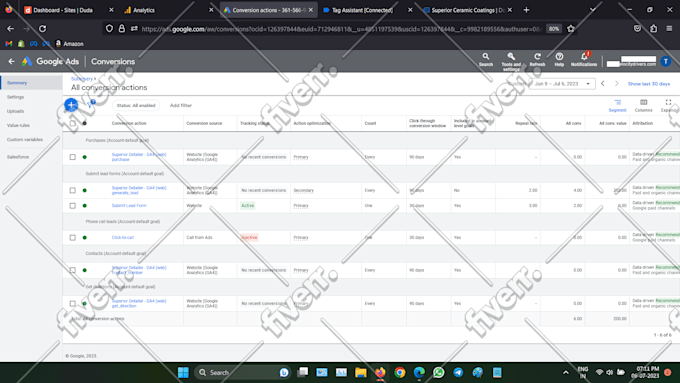Check the Click-to-call row checkbox

73,238
